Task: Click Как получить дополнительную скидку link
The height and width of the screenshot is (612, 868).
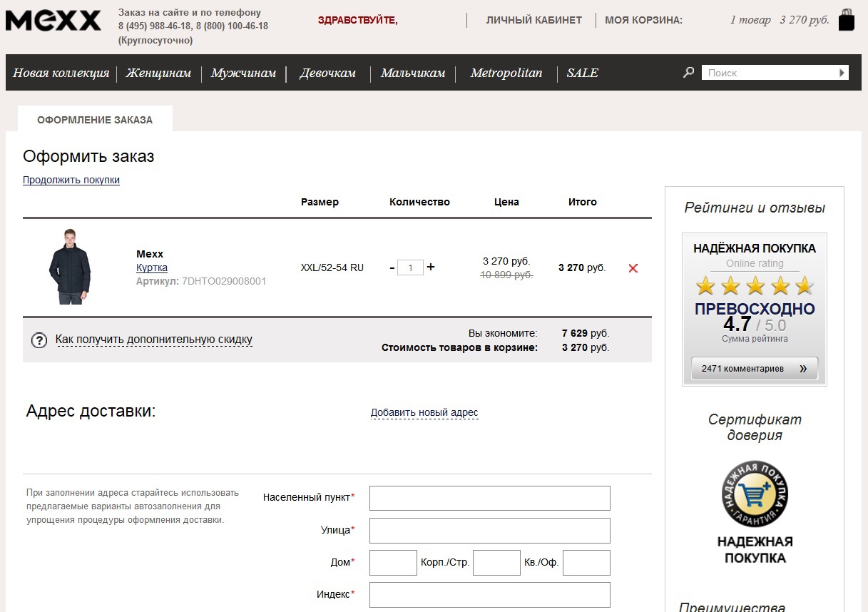Action: click(x=154, y=340)
